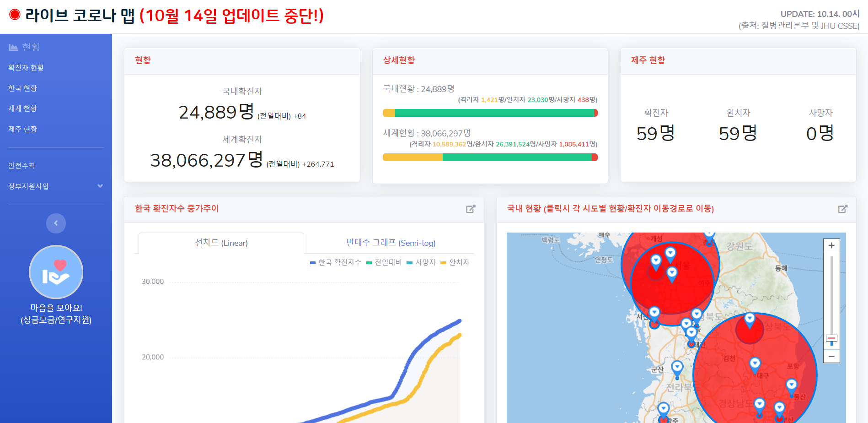The width and height of the screenshot is (868, 423).
Task: Open 제주 현황 in sidebar
Action: (23, 129)
